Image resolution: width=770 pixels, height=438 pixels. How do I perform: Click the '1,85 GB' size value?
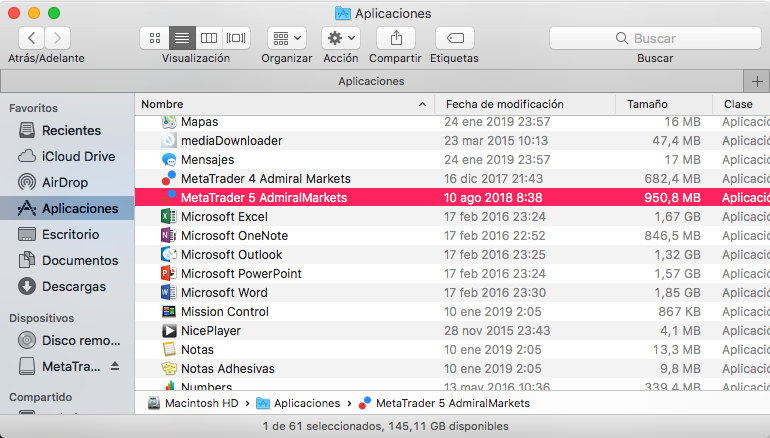pos(677,293)
